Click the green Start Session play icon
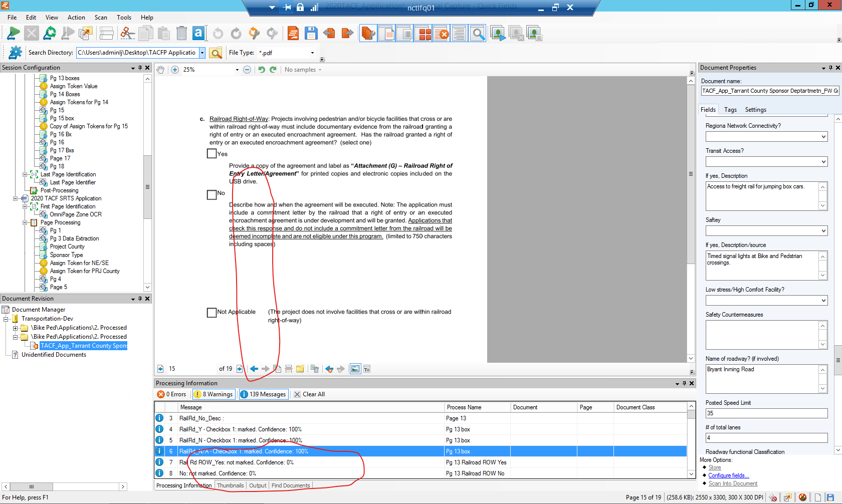This screenshot has width=842, height=504. click(14, 34)
